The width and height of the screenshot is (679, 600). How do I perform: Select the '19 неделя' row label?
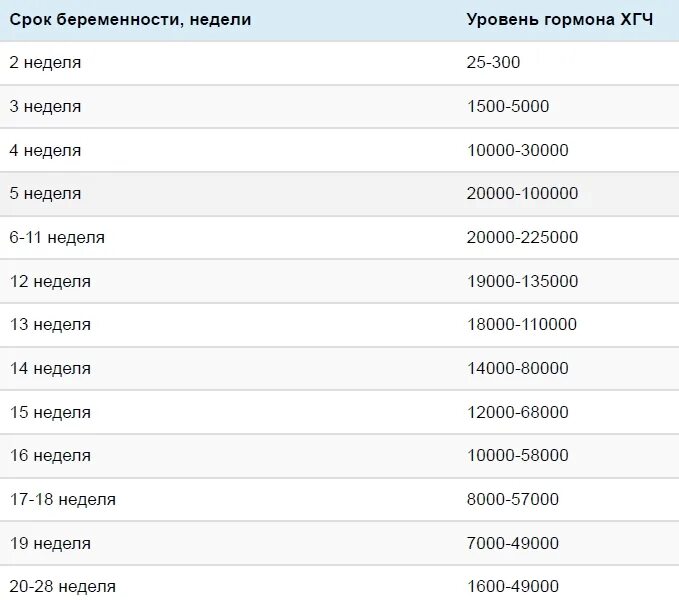pyautogui.click(x=50, y=544)
